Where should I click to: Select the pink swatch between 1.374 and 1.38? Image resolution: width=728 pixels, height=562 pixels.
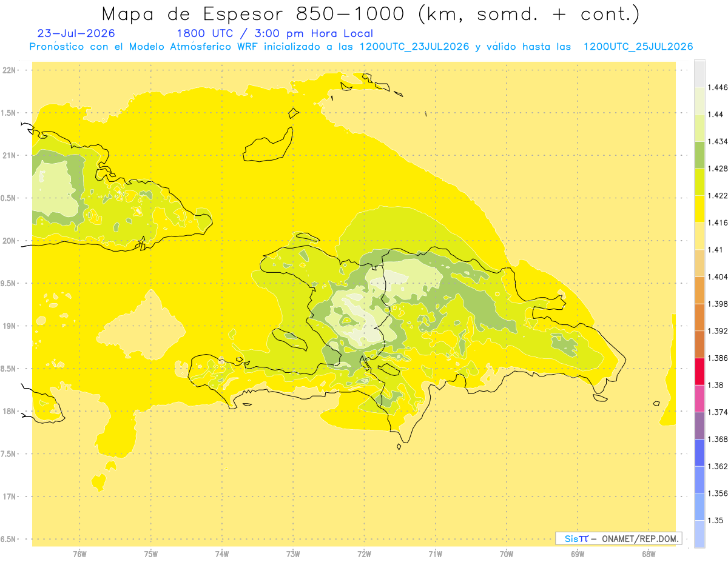point(699,398)
